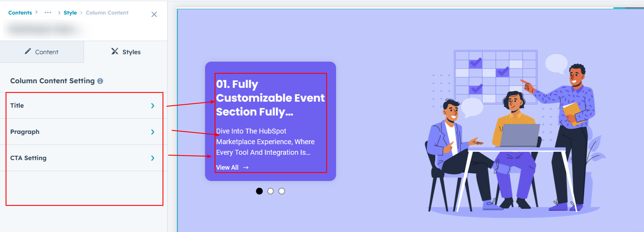The height and width of the screenshot is (232, 644).
Task: Click the arrow icon next to View All
Action: (x=246, y=168)
